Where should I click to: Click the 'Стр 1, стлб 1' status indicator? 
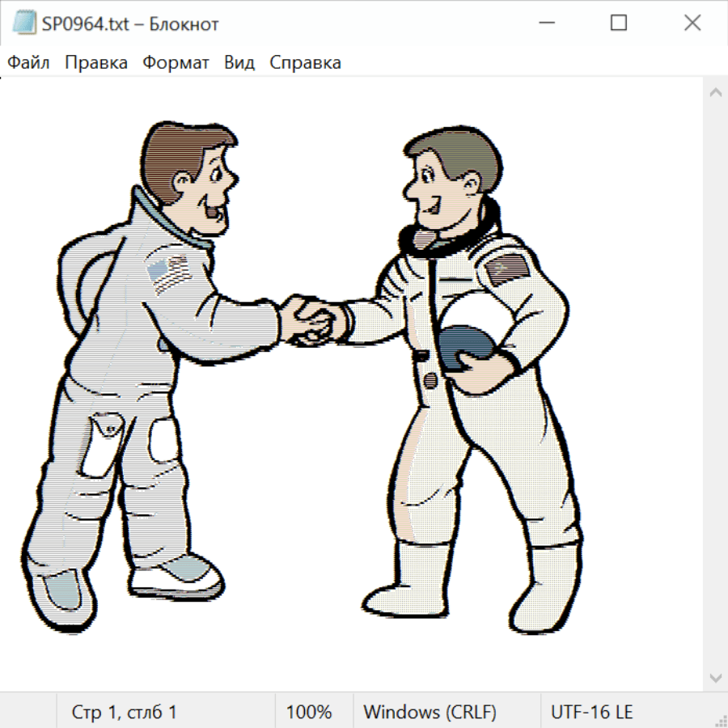(x=124, y=713)
